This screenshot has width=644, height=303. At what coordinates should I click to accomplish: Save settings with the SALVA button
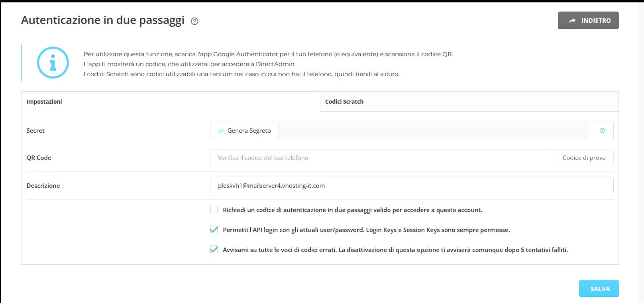(x=599, y=288)
